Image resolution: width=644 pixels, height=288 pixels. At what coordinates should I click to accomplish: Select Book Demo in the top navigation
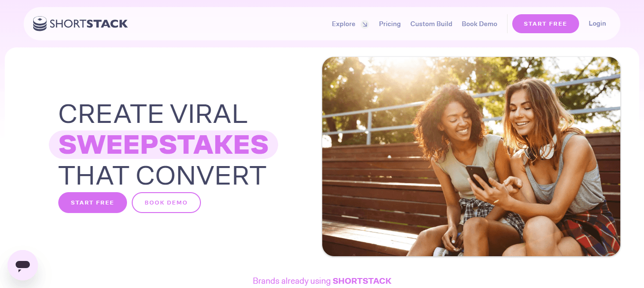pyautogui.click(x=480, y=24)
